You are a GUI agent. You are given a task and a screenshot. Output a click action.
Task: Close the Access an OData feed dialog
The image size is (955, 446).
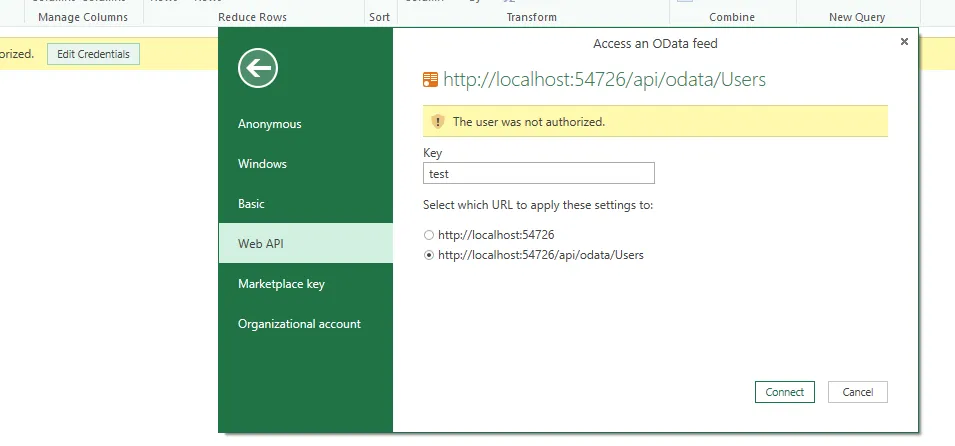click(904, 42)
